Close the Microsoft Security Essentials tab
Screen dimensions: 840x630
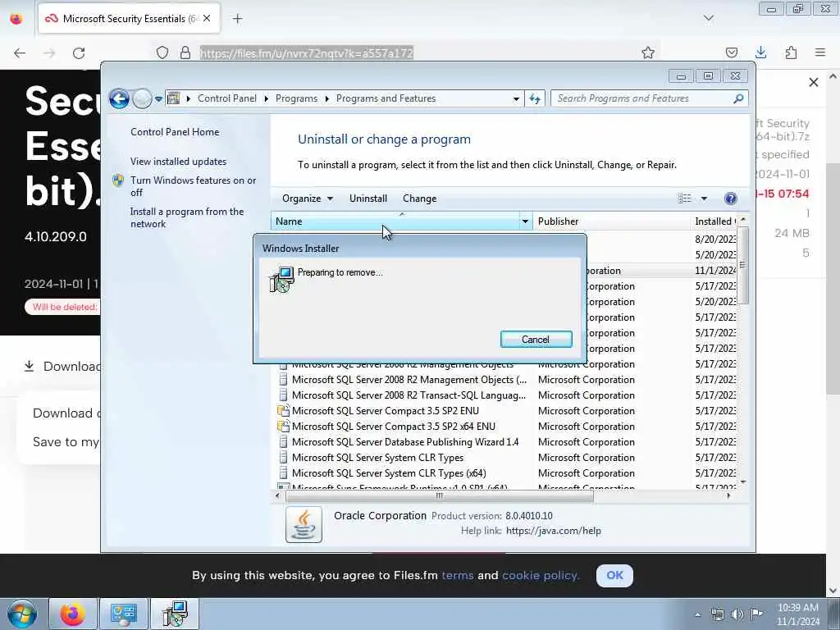click(207, 19)
